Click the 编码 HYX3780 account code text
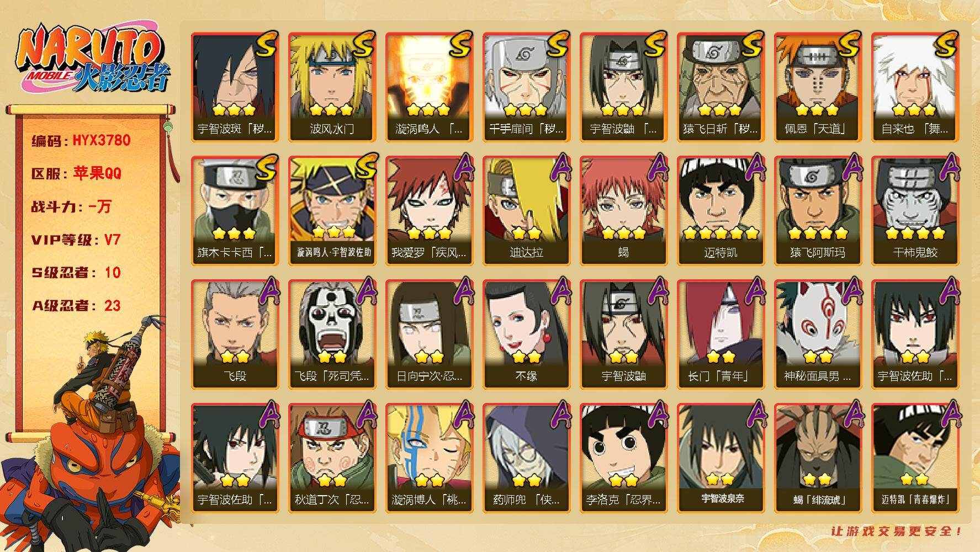 pyautogui.click(x=81, y=140)
